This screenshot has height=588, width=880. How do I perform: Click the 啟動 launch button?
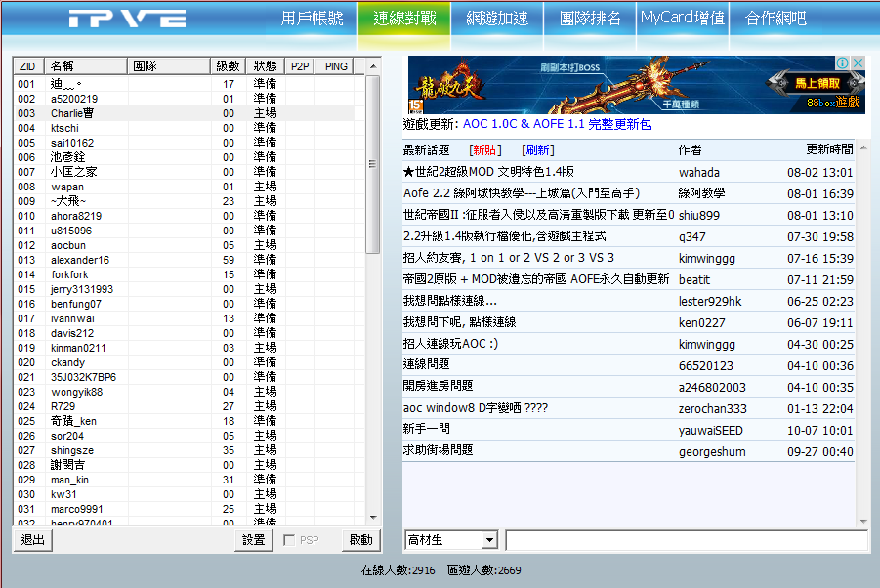(x=360, y=540)
